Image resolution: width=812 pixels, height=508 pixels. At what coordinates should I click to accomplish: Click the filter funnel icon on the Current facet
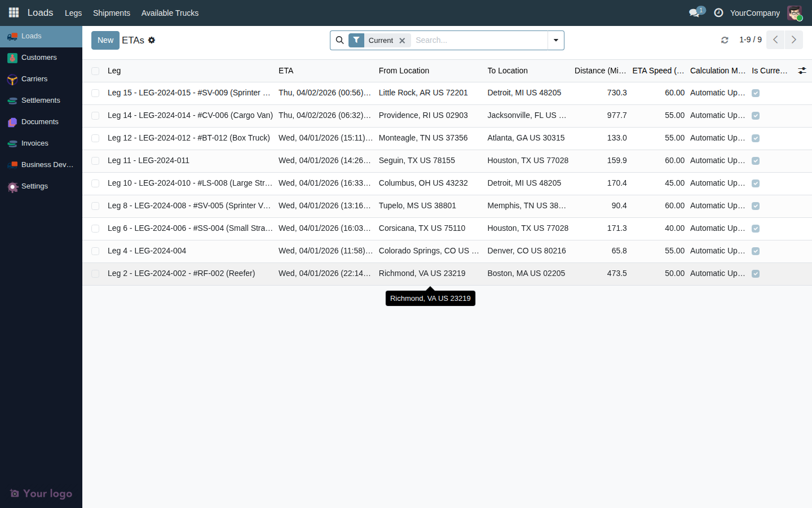[356, 40]
